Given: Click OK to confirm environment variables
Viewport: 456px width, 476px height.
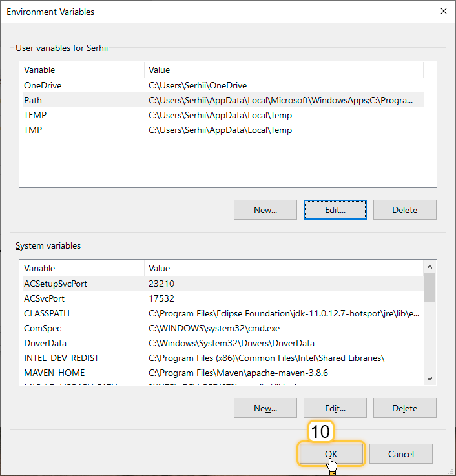Looking at the screenshot, I should [331, 454].
